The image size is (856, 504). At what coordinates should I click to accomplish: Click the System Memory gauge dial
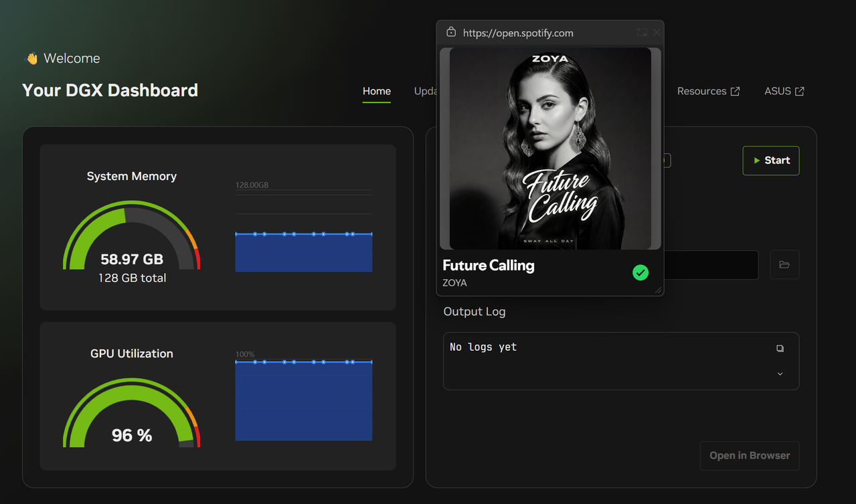pos(132,235)
